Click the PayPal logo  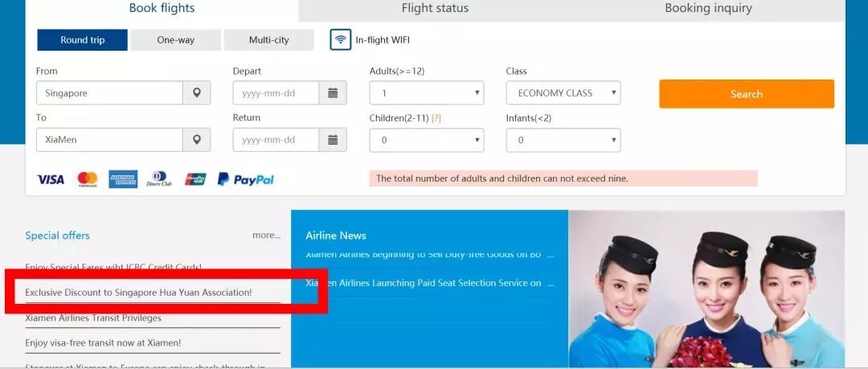(x=246, y=179)
